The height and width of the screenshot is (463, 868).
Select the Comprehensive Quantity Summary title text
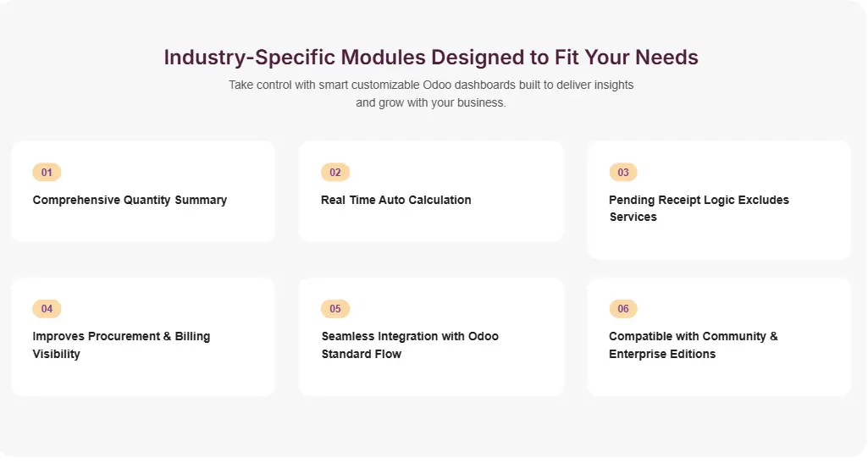coord(130,201)
